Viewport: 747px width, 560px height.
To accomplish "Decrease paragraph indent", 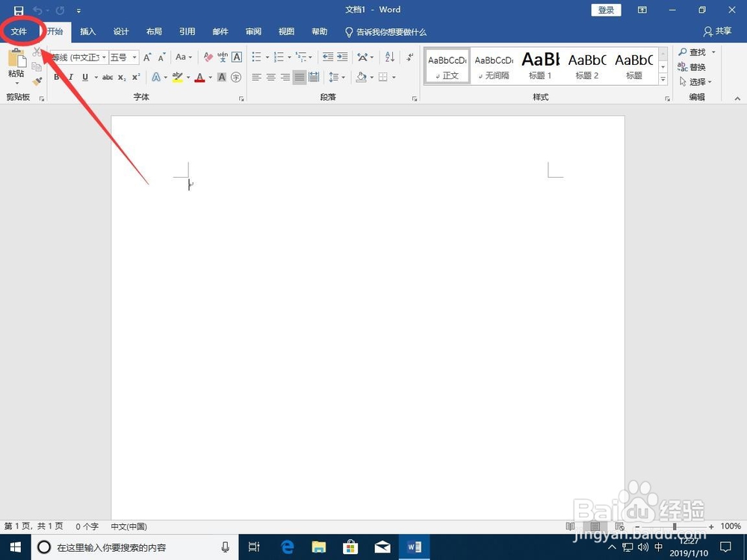I will pos(328,57).
